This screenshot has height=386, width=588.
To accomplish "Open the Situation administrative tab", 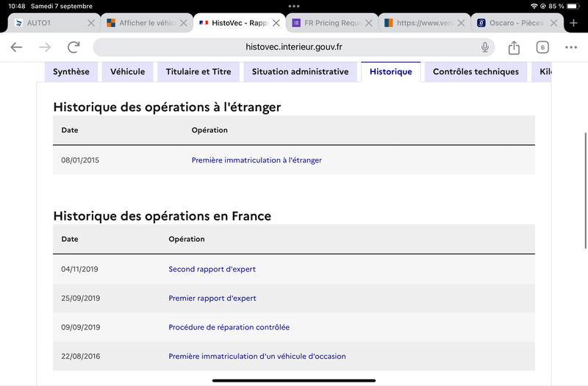I will click(301, 71).
